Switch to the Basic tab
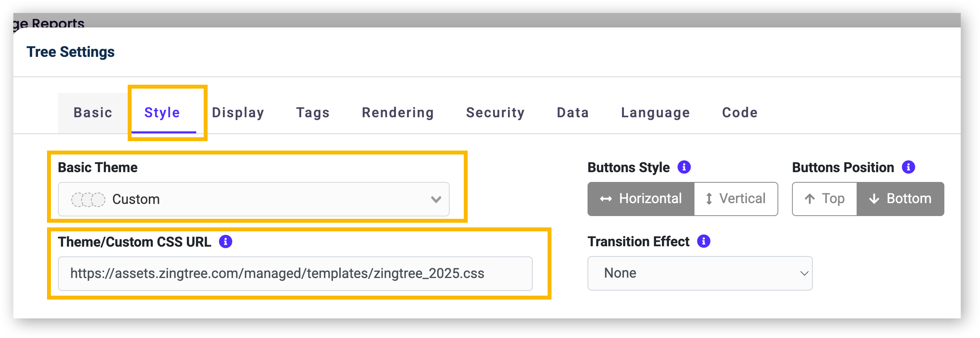Screen dimensions: 980x338 (x=93, y=113)
